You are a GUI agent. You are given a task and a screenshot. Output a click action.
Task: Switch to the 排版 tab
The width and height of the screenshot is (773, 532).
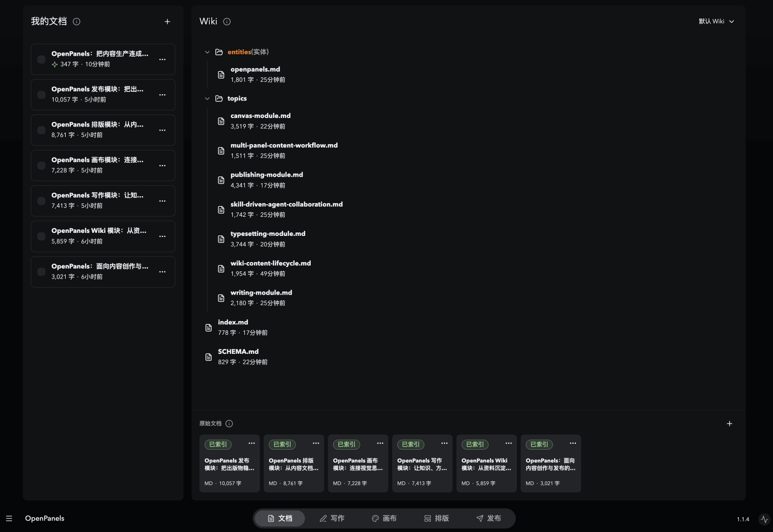point(436,518)
